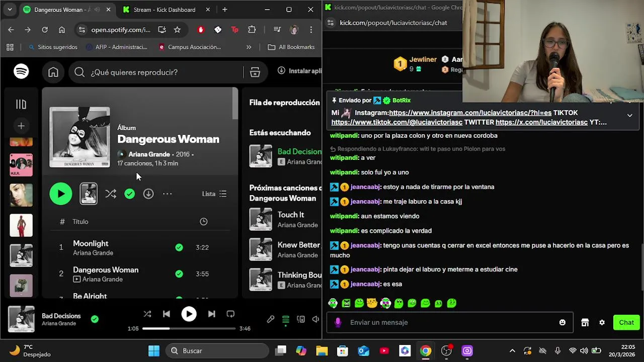Open more options for the album (three dots)
The width and height of the screenshot is (644, 362).
pyautogui.click(x=168, y=194)
